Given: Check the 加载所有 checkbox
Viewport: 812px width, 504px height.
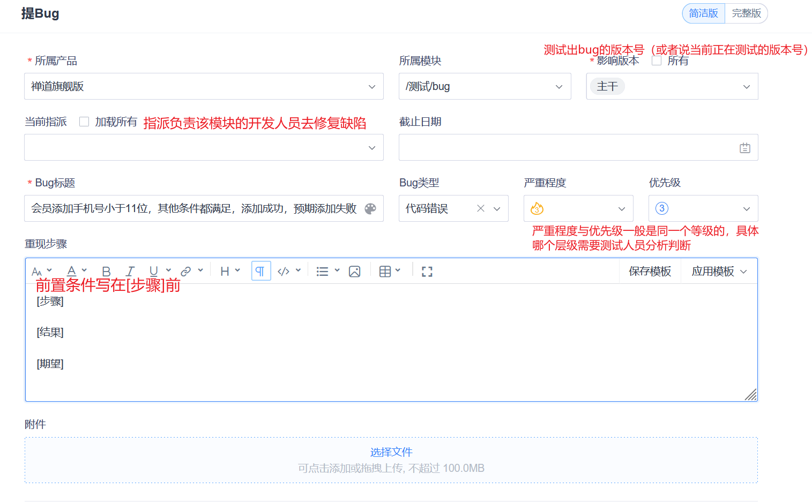Looking at the screenshot, I should tap(84, 122).
